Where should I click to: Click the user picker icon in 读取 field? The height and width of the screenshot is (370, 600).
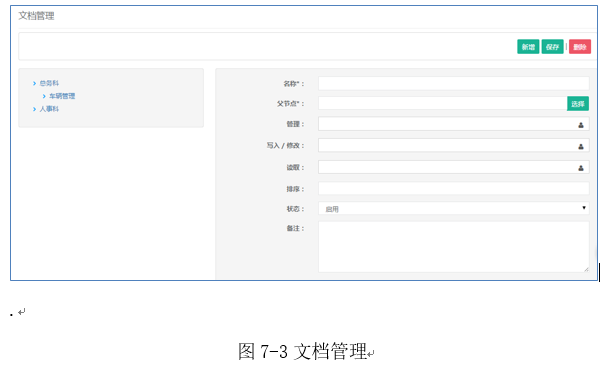(x=580, y=168)
